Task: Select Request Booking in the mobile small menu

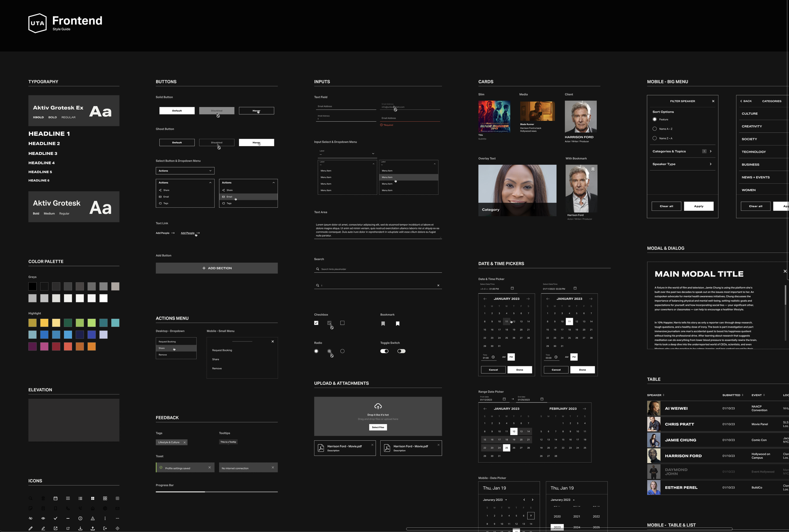Action: pos(222,350)
